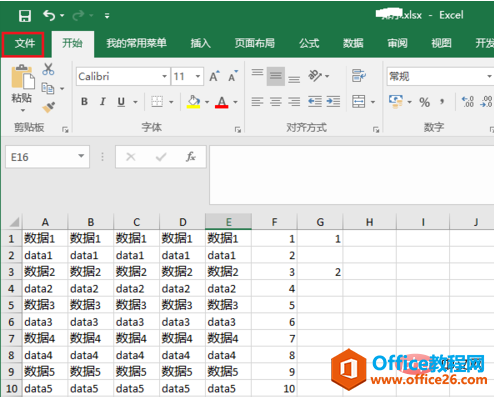Expand the underline style arrow
Screen dimensions: 494x397
click(x=135, y=102)
